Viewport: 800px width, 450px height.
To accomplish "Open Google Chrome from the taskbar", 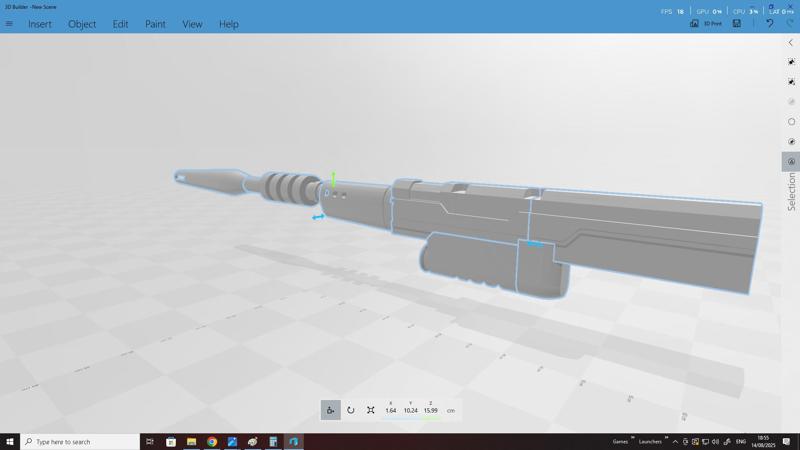I will (212, 441).
